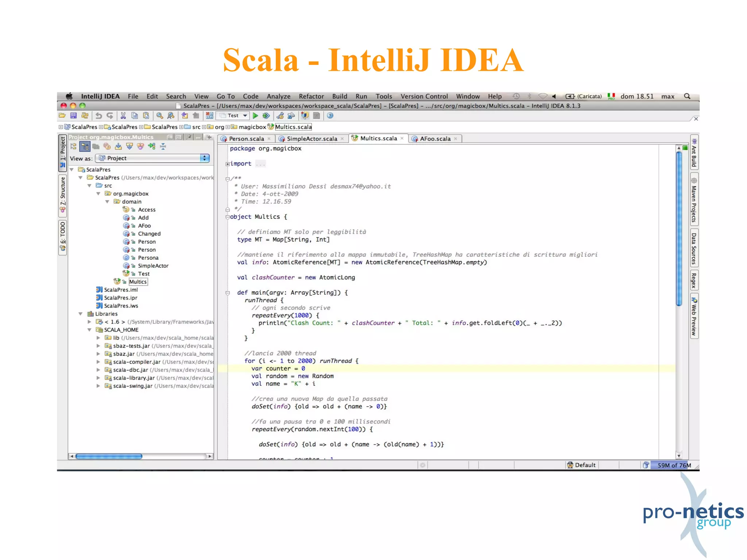Screen dimensions: 747x560
Task: Open the Regex side tool window
Action: pyautogui.click(x=694, y=280)
